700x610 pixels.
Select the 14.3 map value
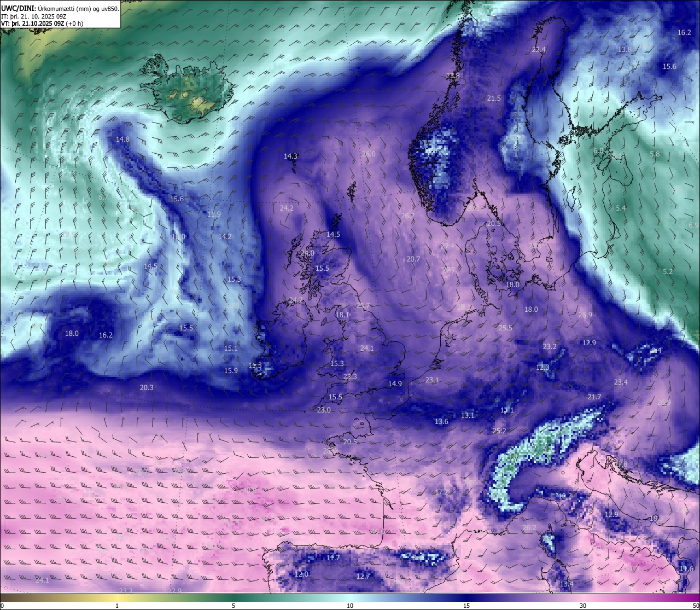click(290, 156)
